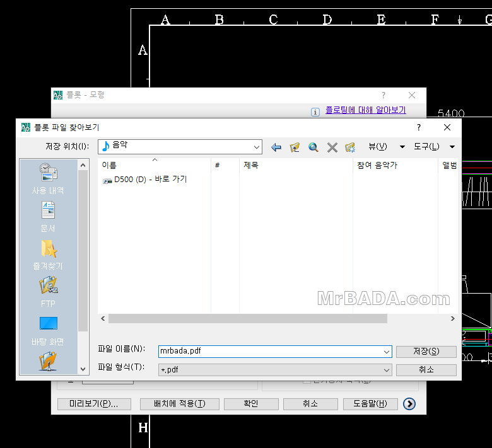492x448 pixels.
Task: Sort by the # column header
Action: (x=225, y=165)
